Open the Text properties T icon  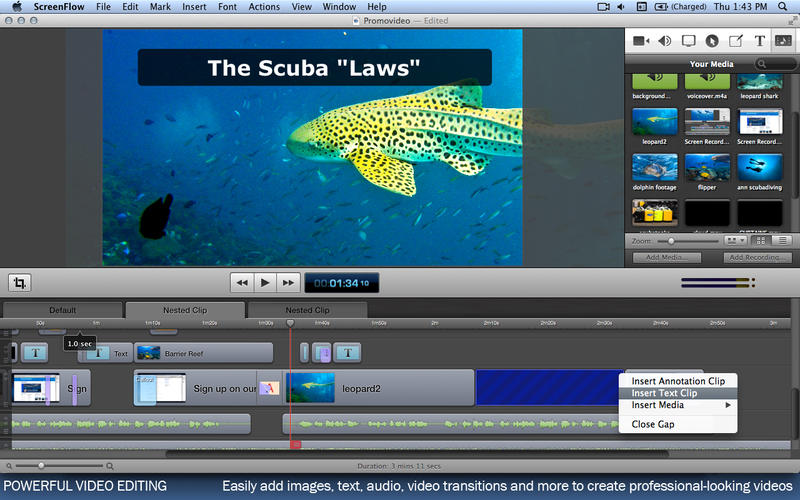tap(760, 41)
